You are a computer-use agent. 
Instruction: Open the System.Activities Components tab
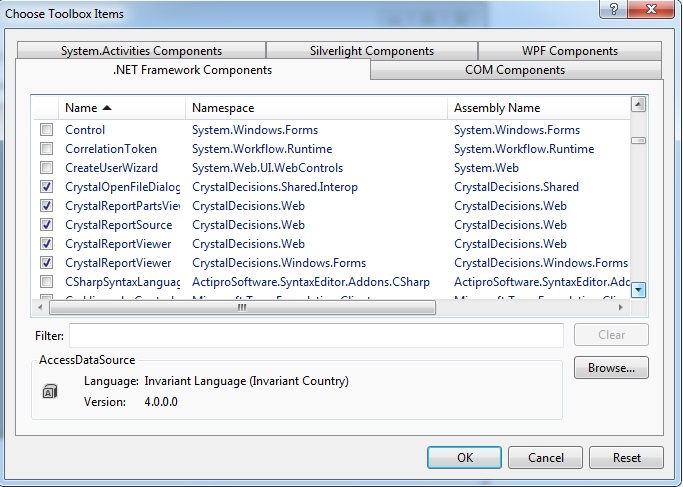point(141,51)
